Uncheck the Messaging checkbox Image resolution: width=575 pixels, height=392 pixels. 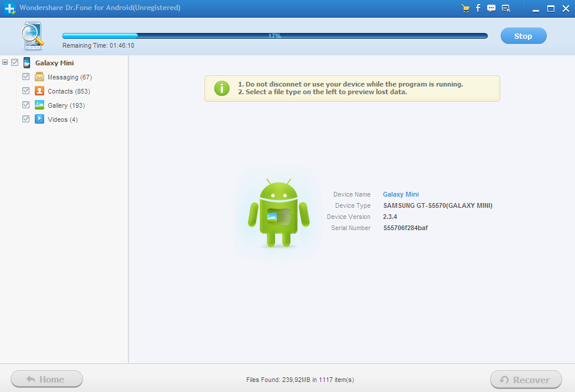(x=26, y=77)
